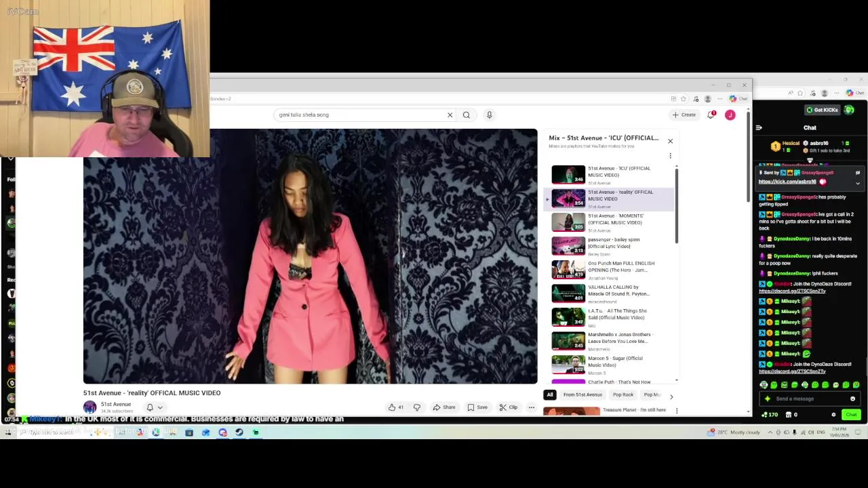The width and height of the screenshot is (868, 488).
Task: Click Kick points balance 170
Action: (770, 415)
